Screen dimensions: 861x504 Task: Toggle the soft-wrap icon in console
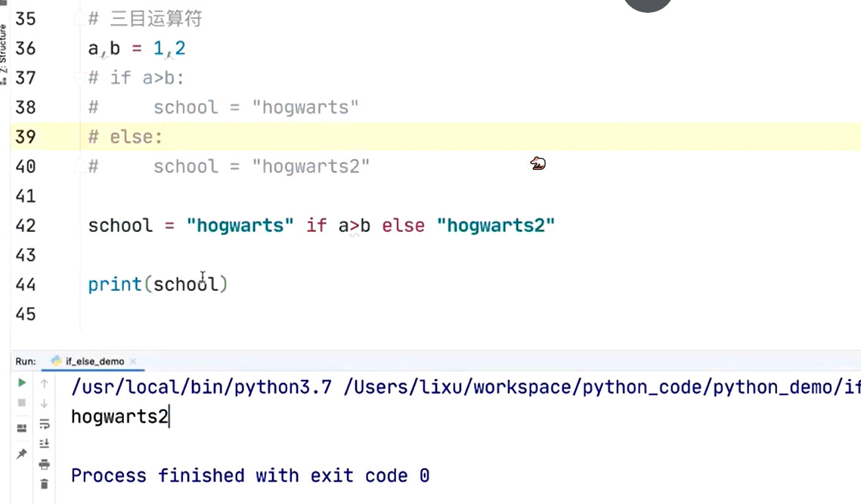pos(45,424)
